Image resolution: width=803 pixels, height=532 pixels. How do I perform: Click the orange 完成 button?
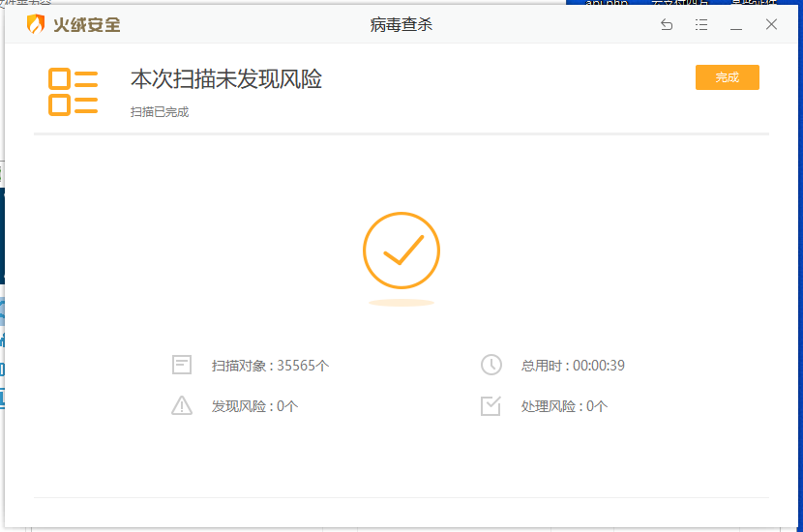727,77
